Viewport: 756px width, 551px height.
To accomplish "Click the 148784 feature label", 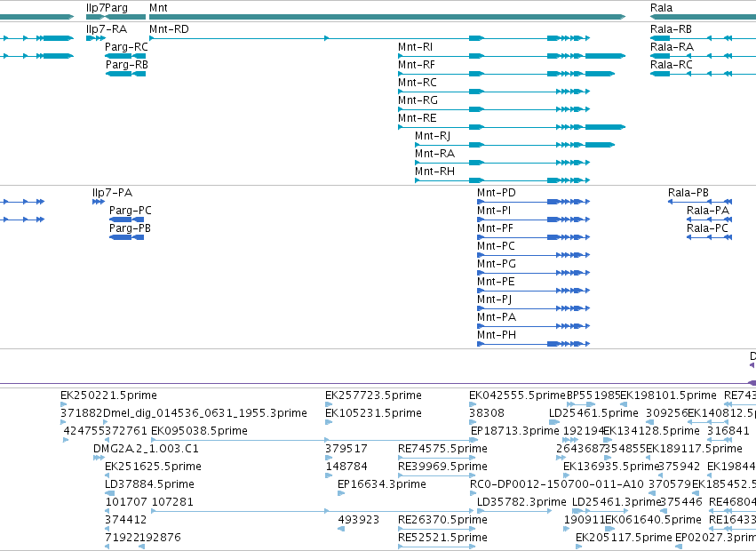I will click(x=346, y=467).
